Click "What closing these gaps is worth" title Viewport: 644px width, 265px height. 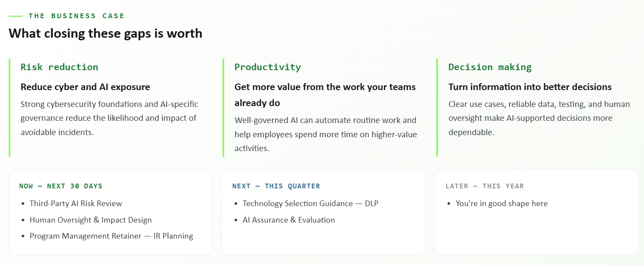[106, 33]
